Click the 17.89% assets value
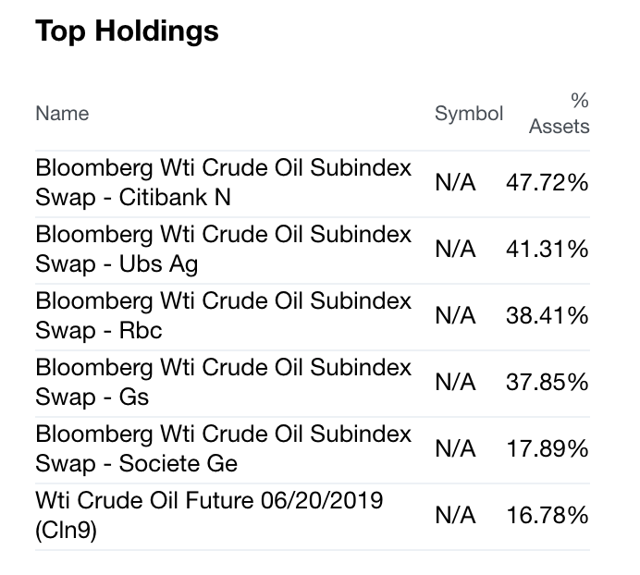Viewport: 640px width, 575px height. (547, 450)
